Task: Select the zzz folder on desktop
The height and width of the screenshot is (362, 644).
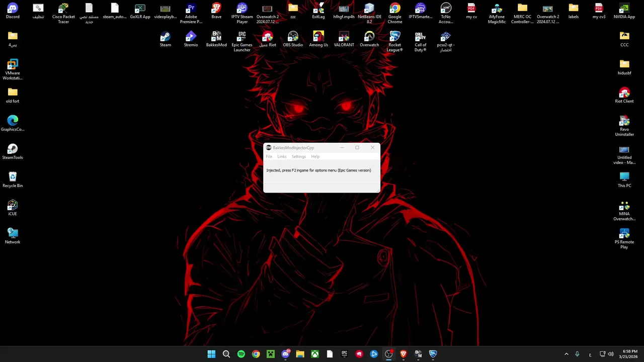Action: [293, 11]
